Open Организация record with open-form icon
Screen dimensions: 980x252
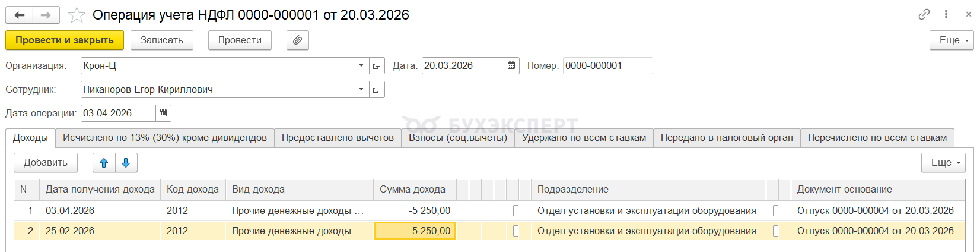pyautogui.click(x=377, y=65)
